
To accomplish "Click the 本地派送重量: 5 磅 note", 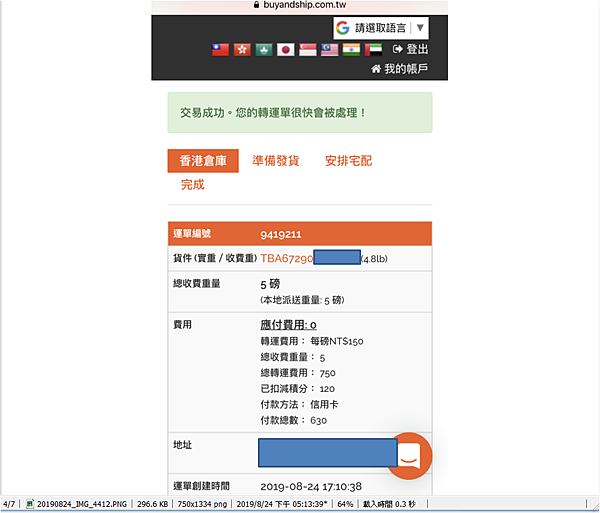I will [302, 300].
